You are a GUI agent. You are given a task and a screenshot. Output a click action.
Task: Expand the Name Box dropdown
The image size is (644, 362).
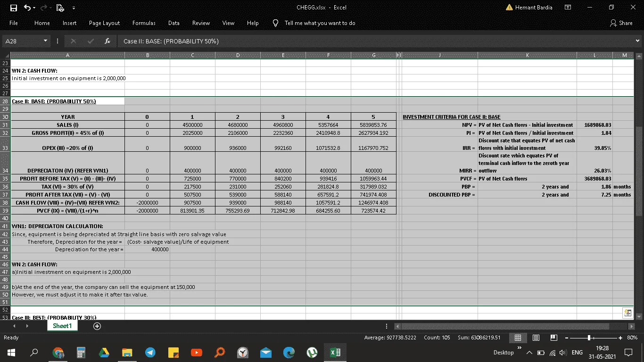[x=46, y=41]
